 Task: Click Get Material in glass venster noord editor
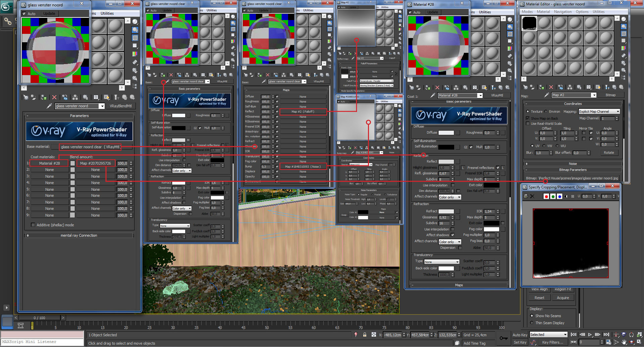(25, 97)
